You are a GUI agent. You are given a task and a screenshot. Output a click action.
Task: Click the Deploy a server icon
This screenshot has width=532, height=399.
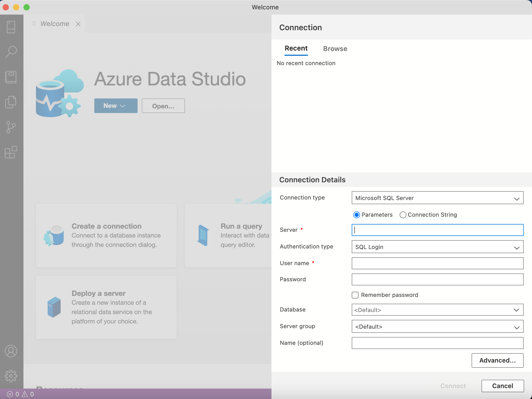tap(54, 307)
